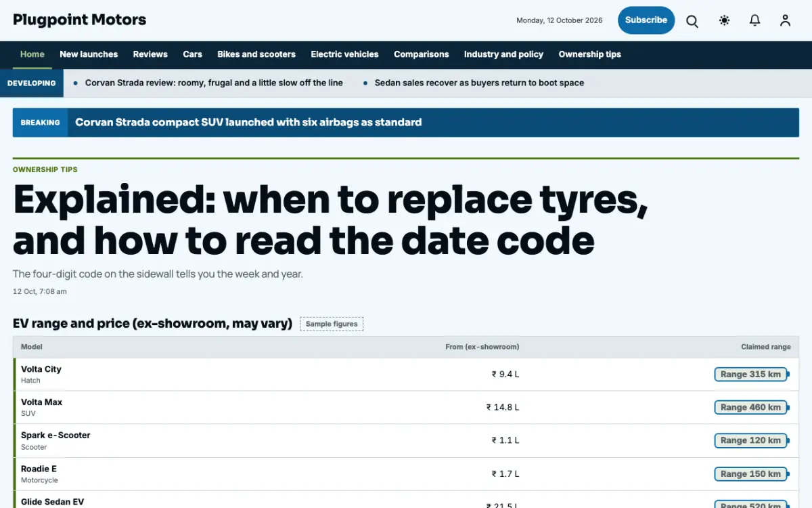Click the DEVELOPING ticker label
812x508 pixels.
[x=32, y=83]
